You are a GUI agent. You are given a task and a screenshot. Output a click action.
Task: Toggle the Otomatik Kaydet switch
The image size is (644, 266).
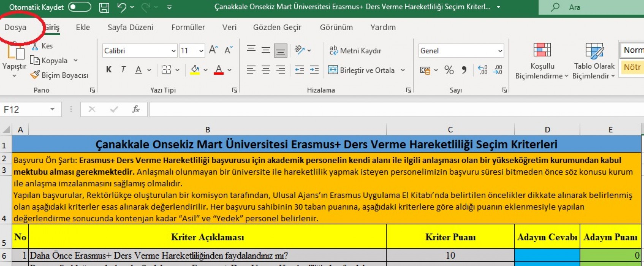pyautogui.click(x=79, y=7)
